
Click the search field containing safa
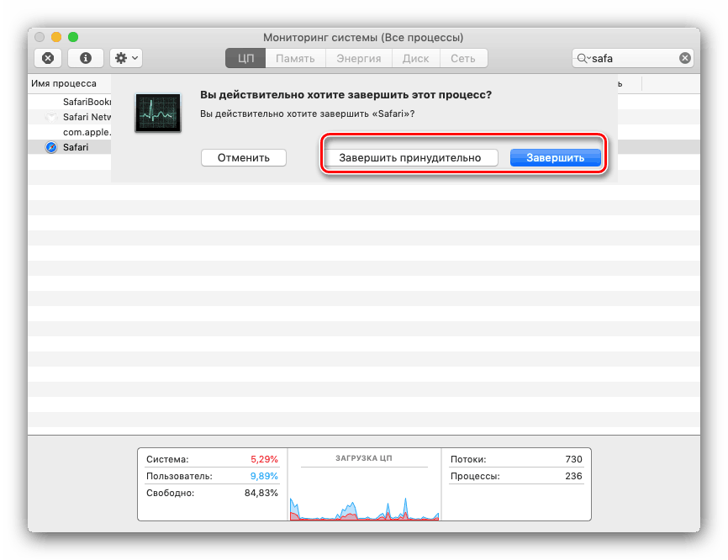coord(633,58)
